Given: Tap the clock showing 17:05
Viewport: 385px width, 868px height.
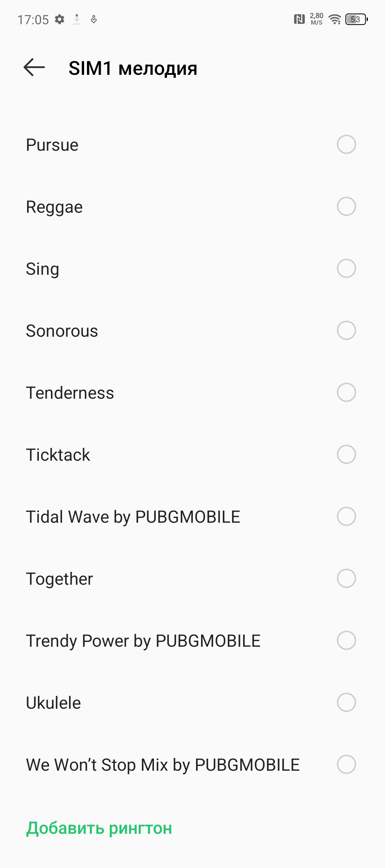Looking at the screenshot, I should (33, 20).
